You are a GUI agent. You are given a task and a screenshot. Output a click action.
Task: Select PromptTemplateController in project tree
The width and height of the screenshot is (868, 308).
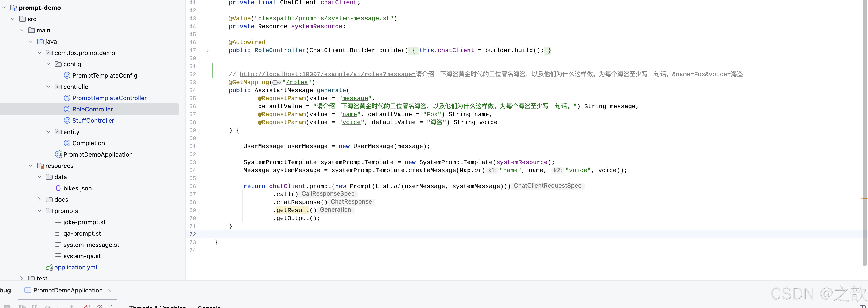[109, 98]
